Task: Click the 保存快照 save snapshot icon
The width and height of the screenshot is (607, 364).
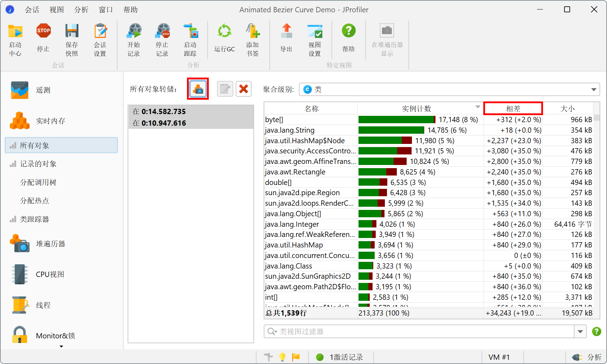Action: (x=72, y=31)
